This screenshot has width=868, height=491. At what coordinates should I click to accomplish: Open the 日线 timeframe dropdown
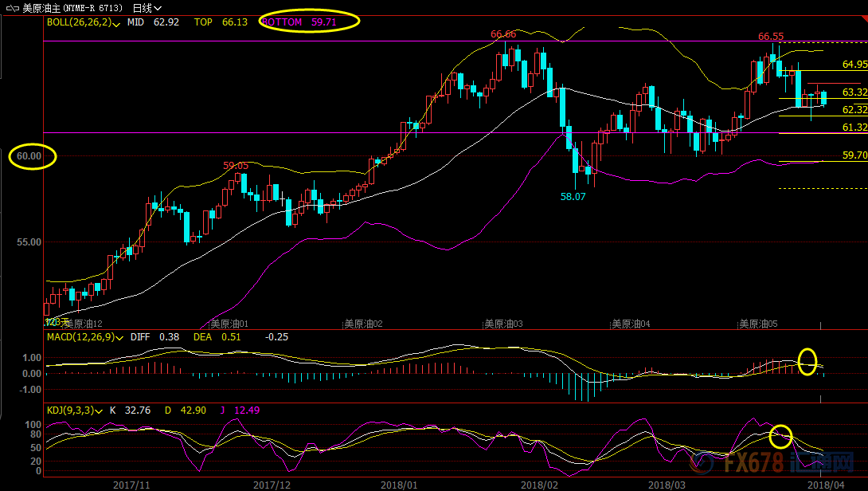pos(147,8)
